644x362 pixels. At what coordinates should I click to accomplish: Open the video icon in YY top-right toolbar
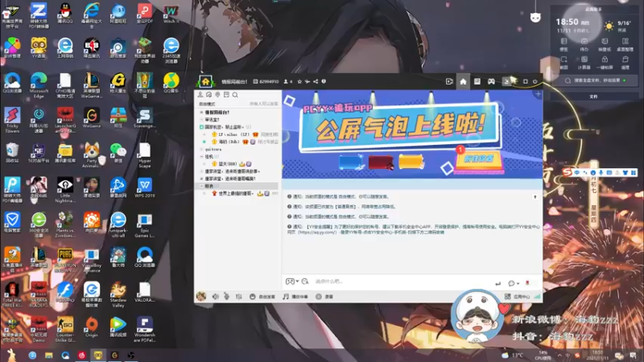point(449,81)
